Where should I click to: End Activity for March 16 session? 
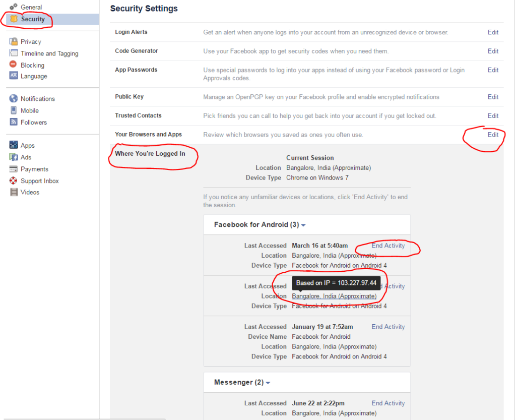click(388, 246)
